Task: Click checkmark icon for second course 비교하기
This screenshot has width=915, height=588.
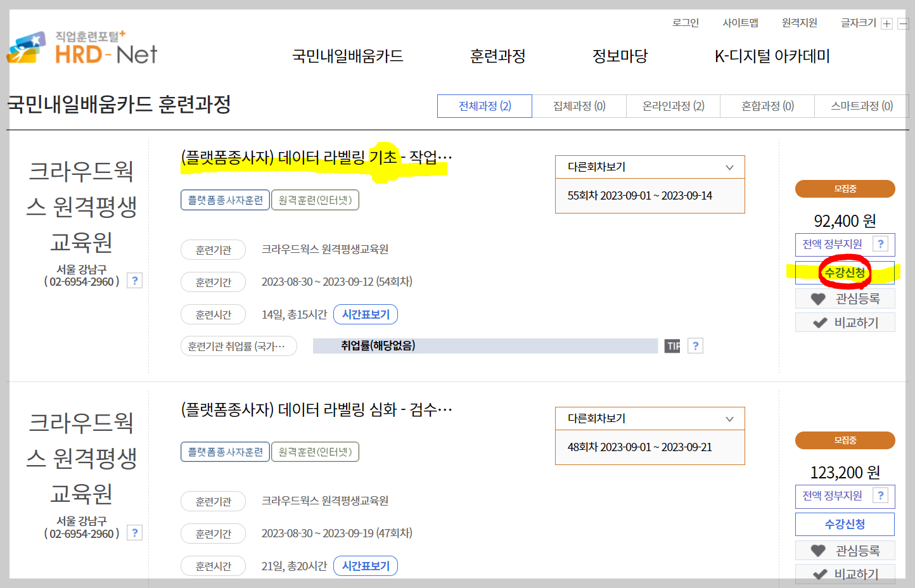Action: 820,574
